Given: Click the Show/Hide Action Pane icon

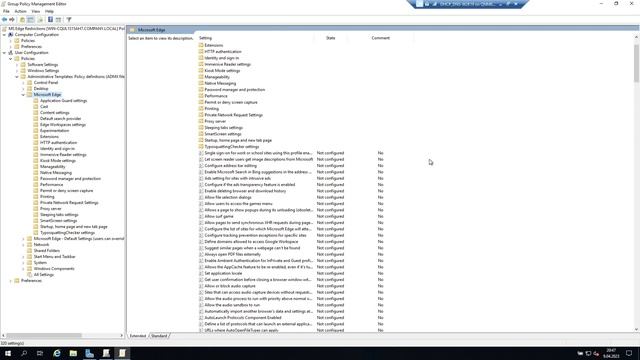Looking at the screenshot, I should (x=58, y=20).
